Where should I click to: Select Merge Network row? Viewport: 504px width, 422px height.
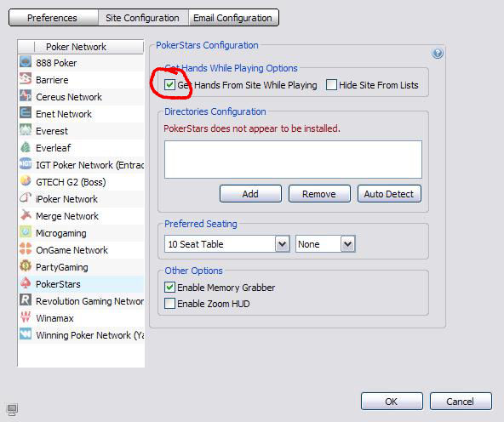click(x=82, y=216)
